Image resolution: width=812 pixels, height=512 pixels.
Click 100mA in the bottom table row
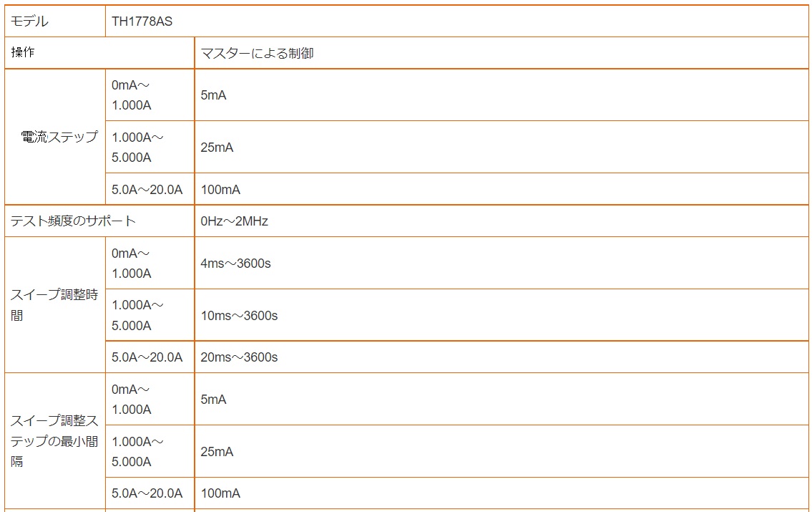point(502,493)
